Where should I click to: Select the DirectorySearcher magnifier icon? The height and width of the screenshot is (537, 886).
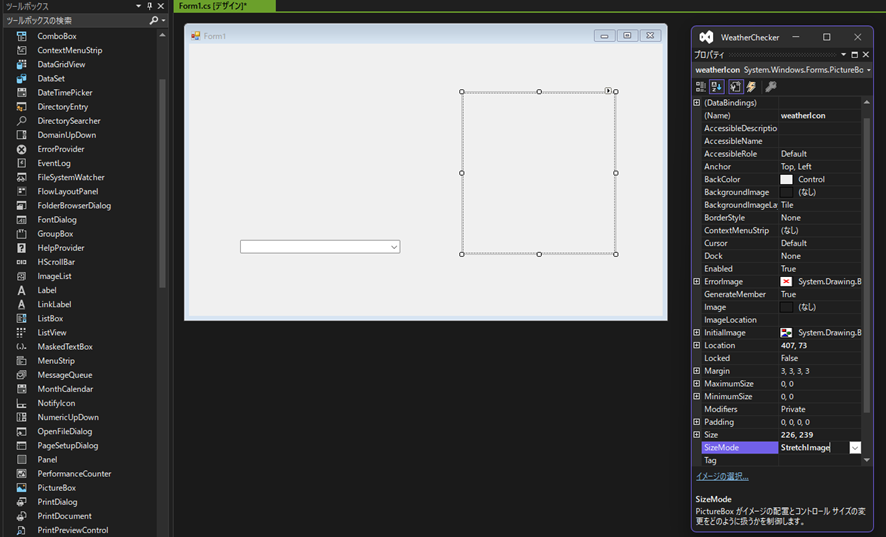[x=21, y=121]
